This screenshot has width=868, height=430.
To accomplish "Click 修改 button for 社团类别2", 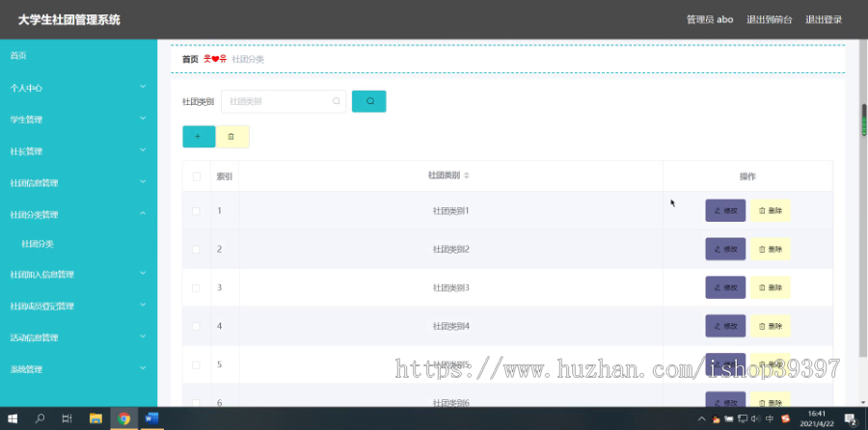I will [725, 249].
